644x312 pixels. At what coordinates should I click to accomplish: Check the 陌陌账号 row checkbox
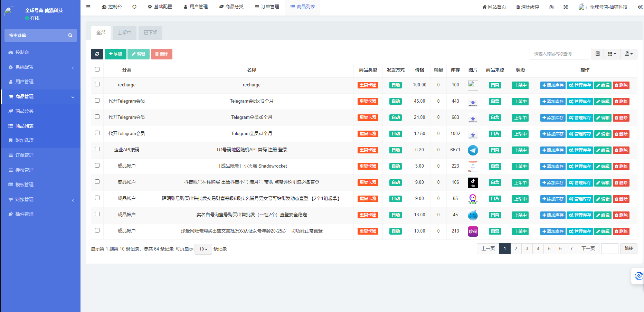[97, 198]
